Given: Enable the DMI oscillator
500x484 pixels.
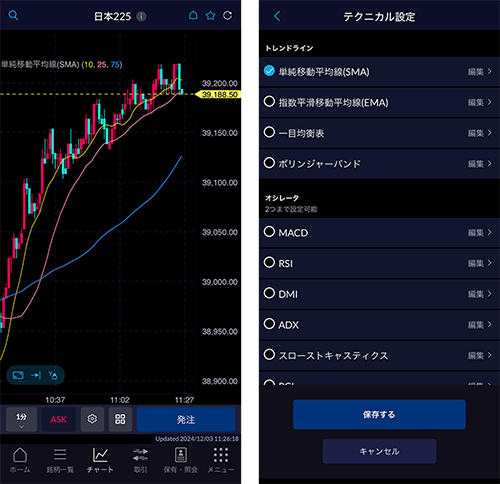Looking at the screenshot, I should point(269,293).
